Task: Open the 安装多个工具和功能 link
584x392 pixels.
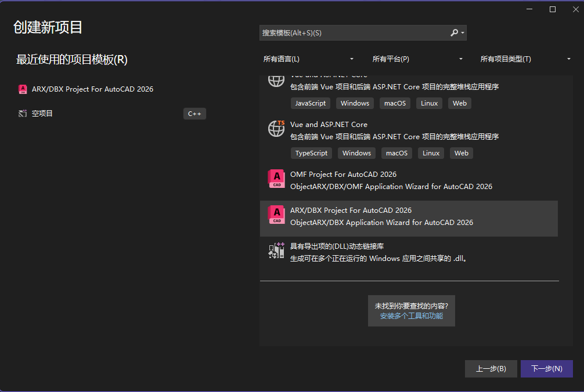Action: 411,316
